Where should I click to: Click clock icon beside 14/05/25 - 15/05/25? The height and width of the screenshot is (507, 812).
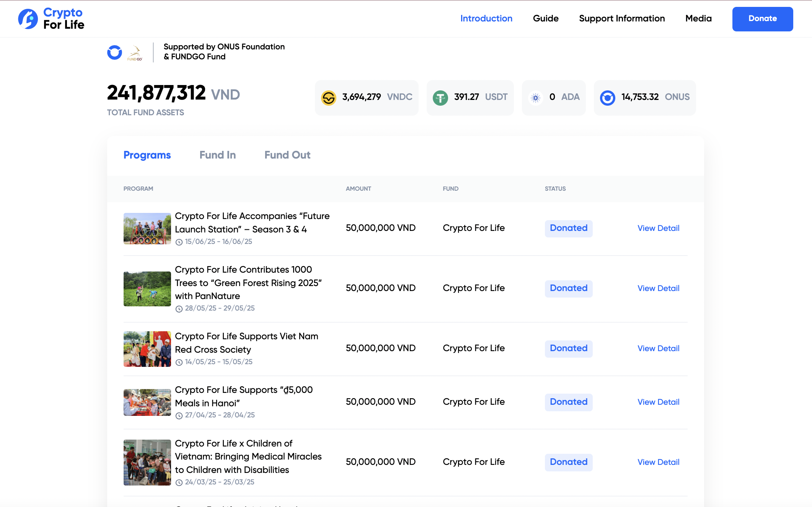click(179, 362)
